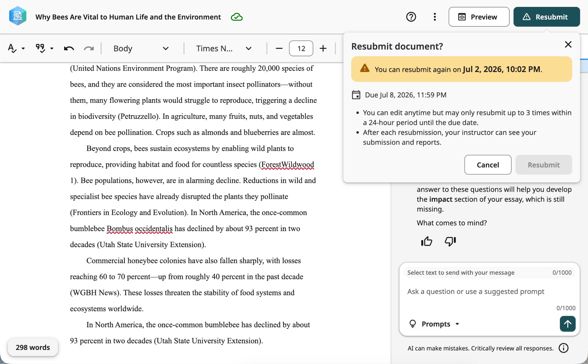Click the help question mark icon
The height and width of the screenshot is (364, 588).
(411, 17)
